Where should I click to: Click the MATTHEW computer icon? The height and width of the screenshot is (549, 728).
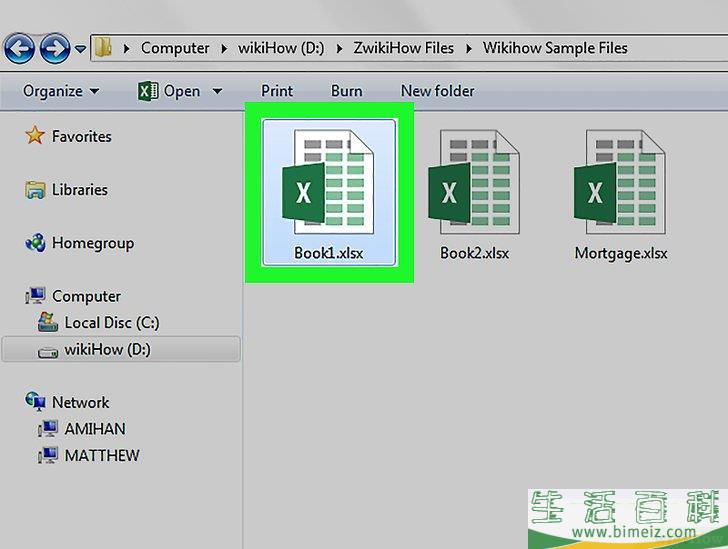point(48,455)
